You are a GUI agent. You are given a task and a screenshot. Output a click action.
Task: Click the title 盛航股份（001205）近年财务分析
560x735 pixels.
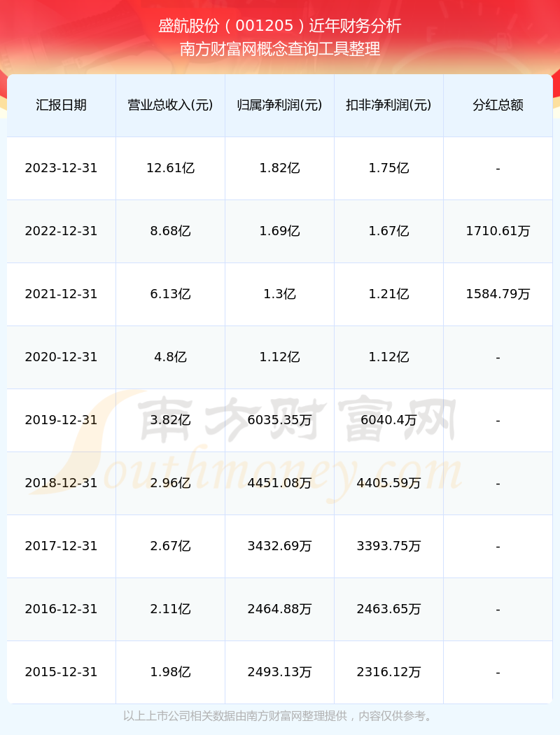(x=280, y=26)
